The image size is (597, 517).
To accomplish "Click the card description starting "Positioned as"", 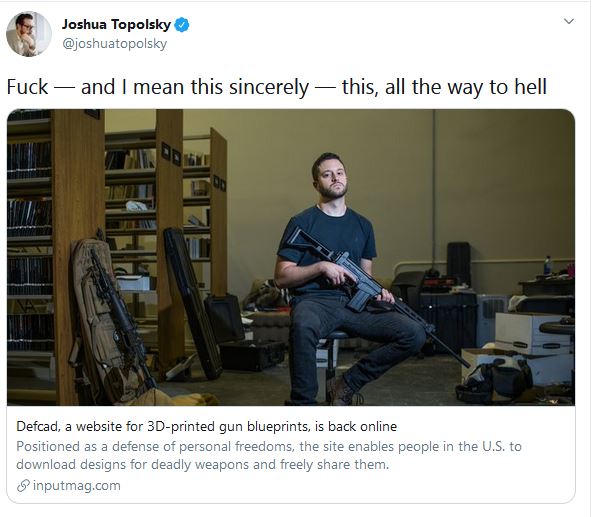I will [269, 455].
